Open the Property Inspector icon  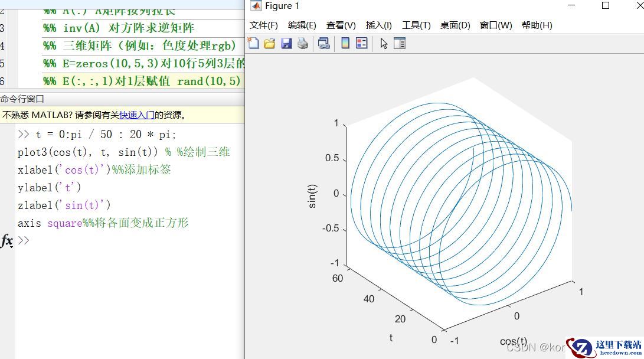pyautogui.click(x=400, y=44)
